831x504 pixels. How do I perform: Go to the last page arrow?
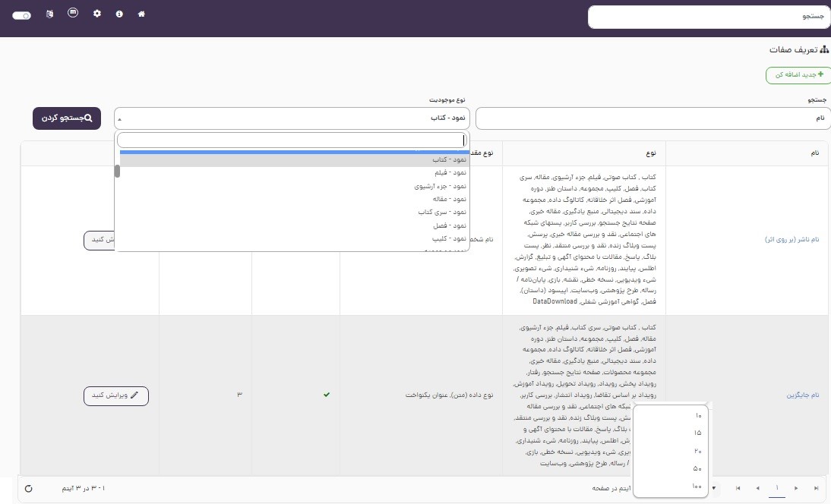point(816,488)
